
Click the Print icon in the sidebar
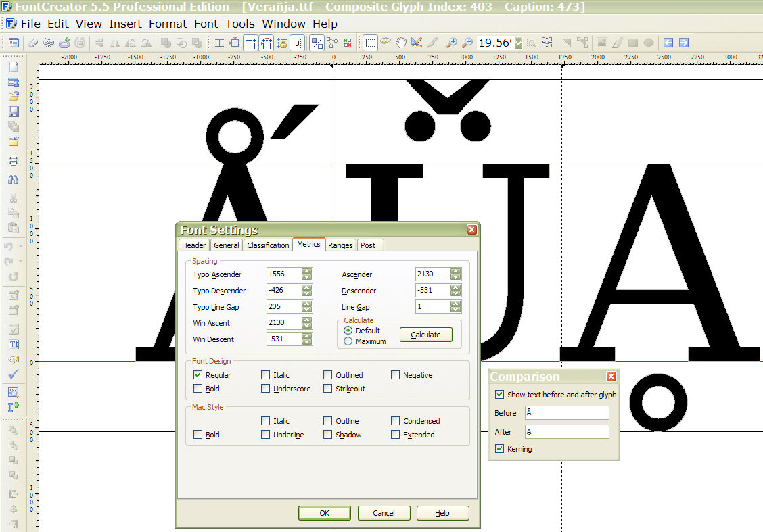tap(13, 161)
